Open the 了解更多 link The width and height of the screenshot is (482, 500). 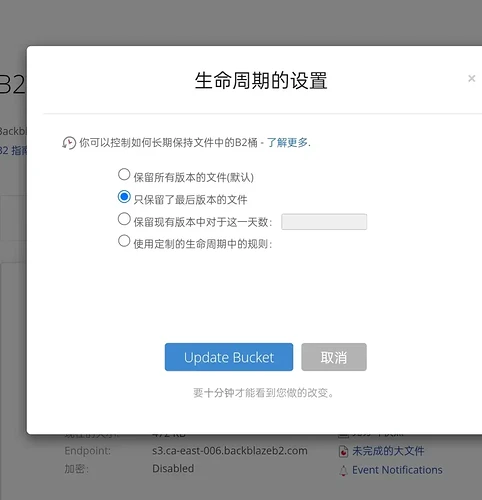[287, 143]
